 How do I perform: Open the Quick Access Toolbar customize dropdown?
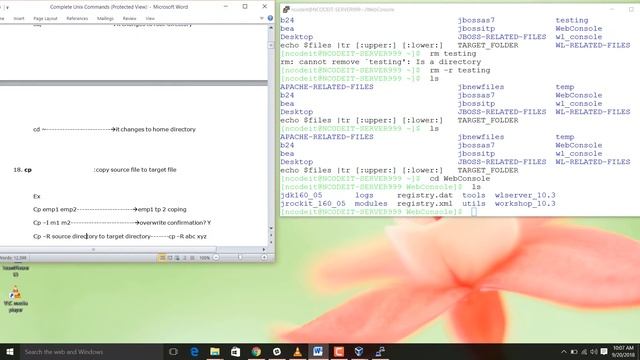[7, 7]
